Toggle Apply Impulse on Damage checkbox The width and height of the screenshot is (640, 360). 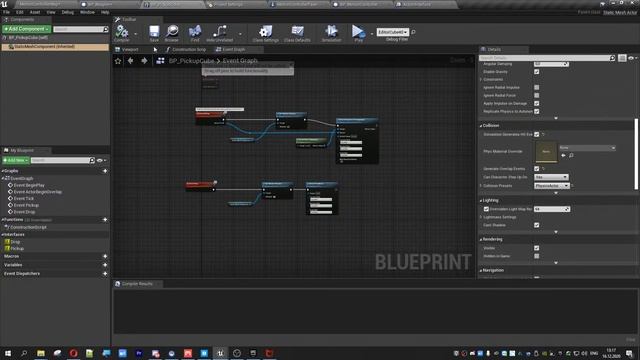pyautogui.click(x=537, y=103)
